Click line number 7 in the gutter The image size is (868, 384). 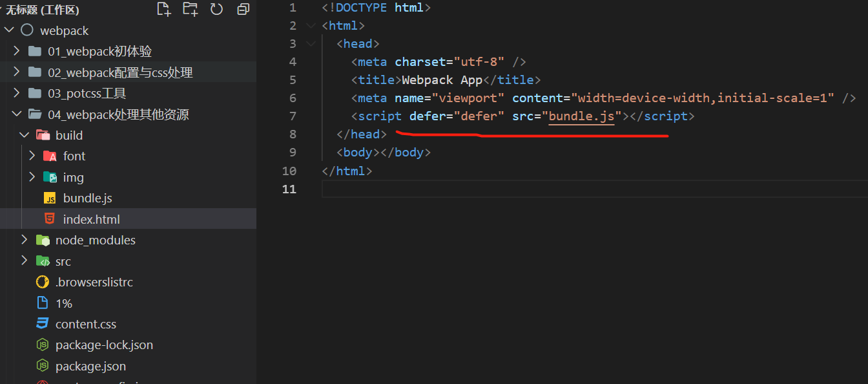click(x=293, y=116)
